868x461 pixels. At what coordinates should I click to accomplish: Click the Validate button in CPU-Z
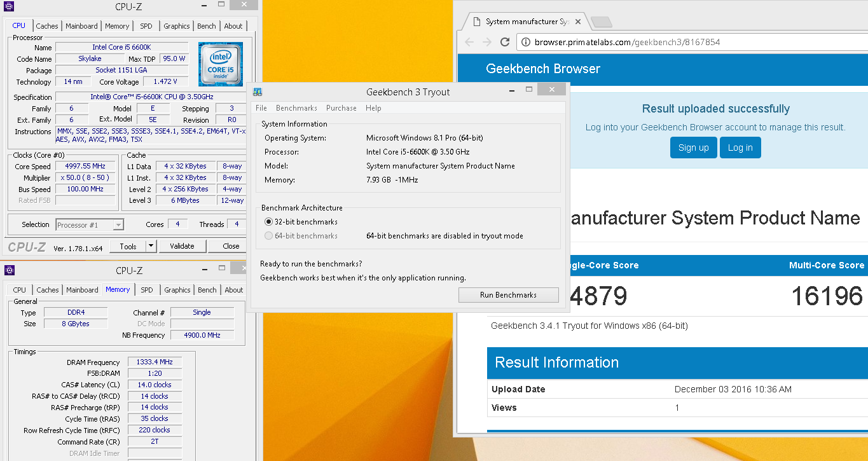pos(182,246)
